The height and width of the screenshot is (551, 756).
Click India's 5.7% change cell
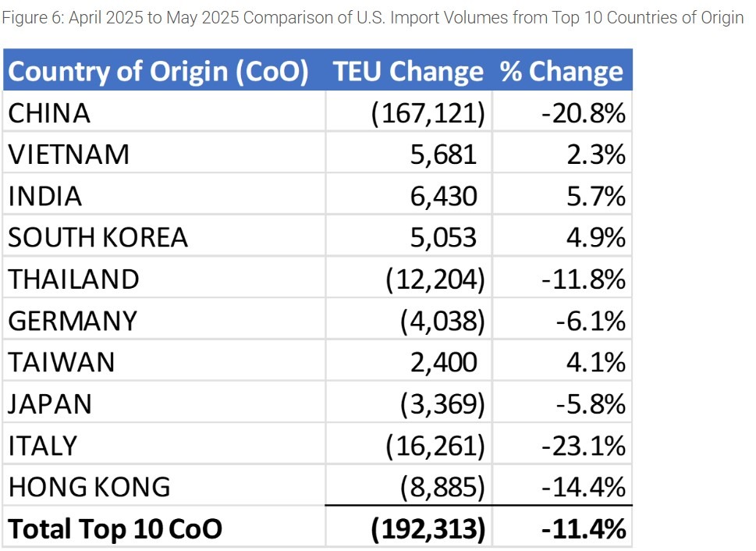pos(596,196)
